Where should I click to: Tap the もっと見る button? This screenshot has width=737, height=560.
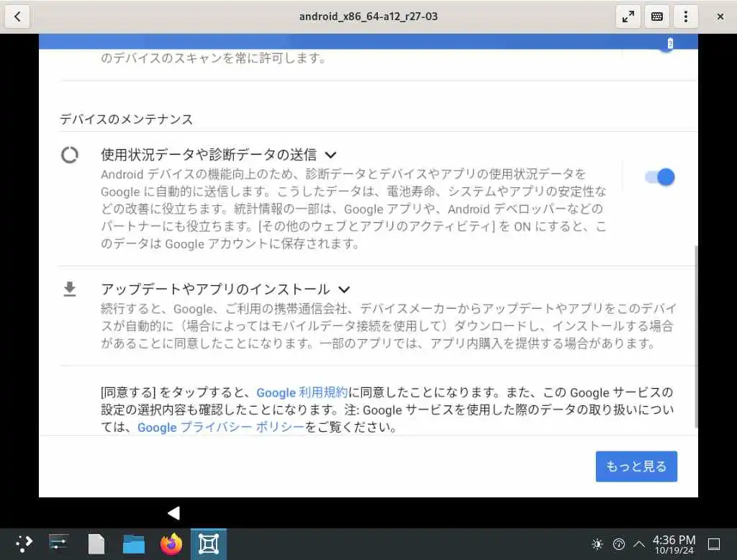pos(636,466)
